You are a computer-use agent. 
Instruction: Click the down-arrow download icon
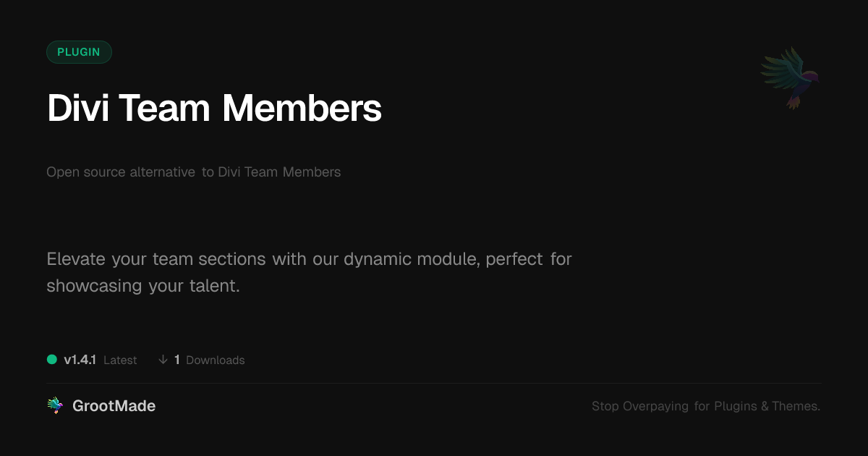click(x=163, y=360)
